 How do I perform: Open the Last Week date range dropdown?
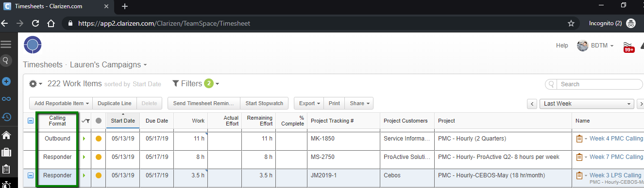coord(588,104)
